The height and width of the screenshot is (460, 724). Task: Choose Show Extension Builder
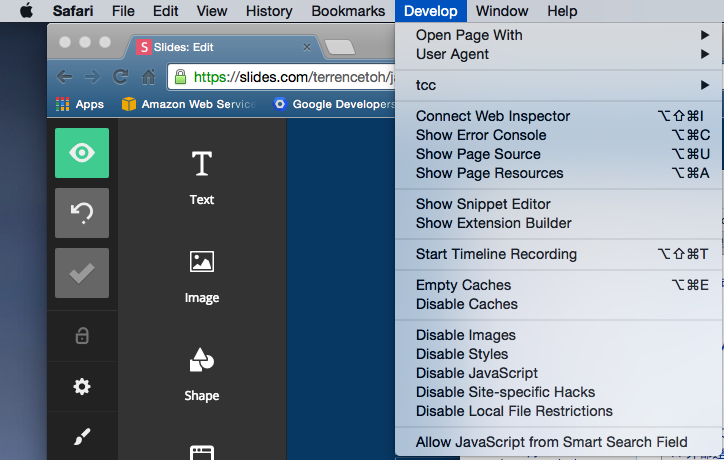(559, 223)
